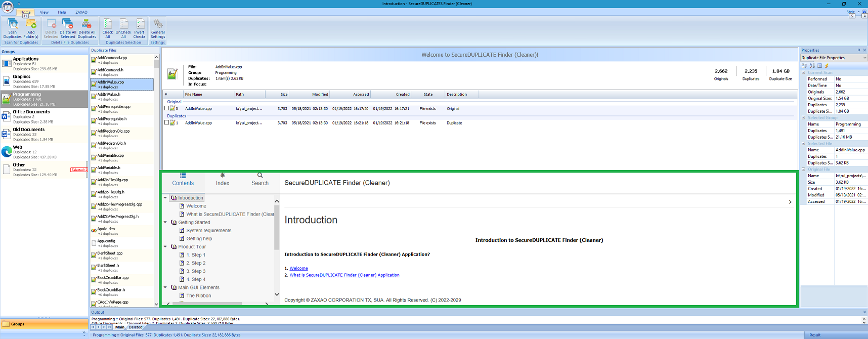Click the round application logo button

pyautogui.click(x=8, y=7)
